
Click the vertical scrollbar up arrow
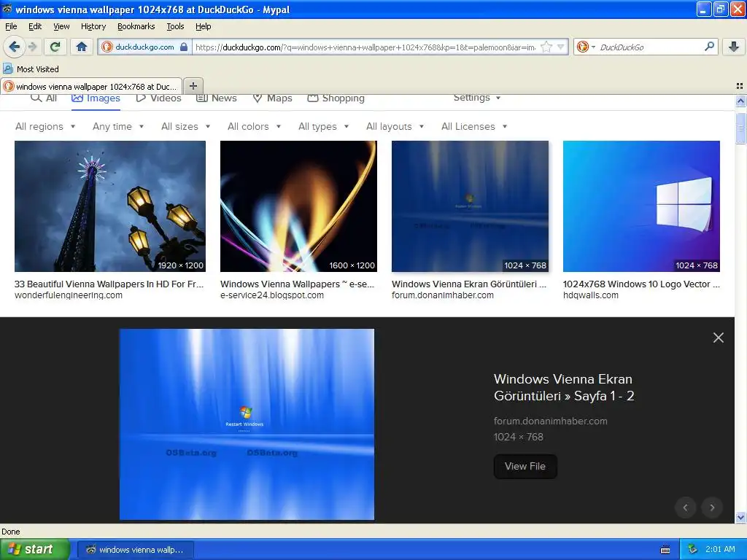point(740,101)
